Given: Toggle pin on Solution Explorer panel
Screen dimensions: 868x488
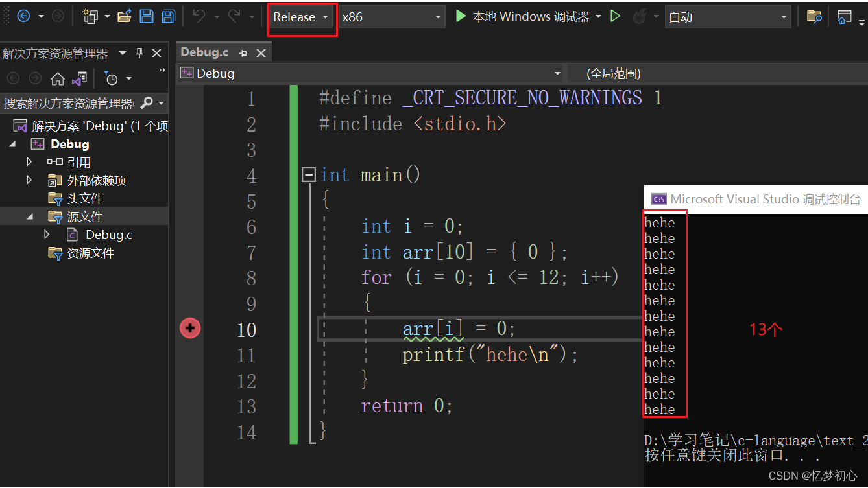Looking at the screenshot, I should pos(139,53).
